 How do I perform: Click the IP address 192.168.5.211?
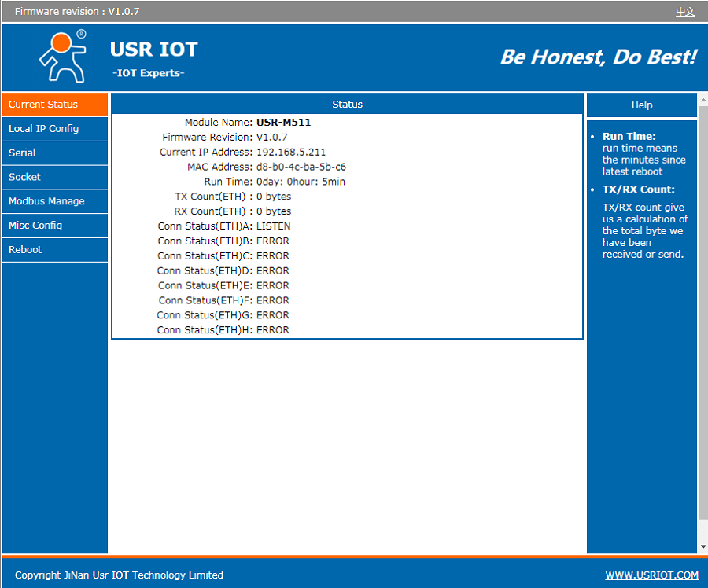pos(291,152)
